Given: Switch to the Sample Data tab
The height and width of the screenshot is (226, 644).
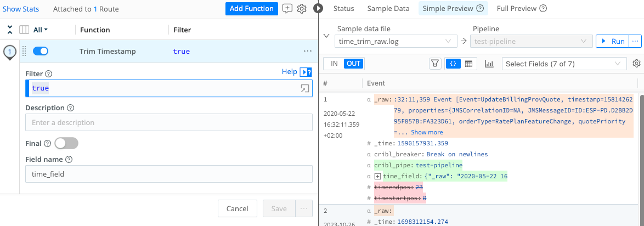Looking at the screenshot, I should 388,9.
